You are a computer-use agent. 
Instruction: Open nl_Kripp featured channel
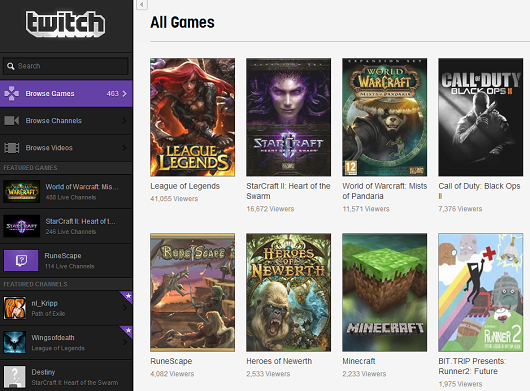tap(66, 308)
